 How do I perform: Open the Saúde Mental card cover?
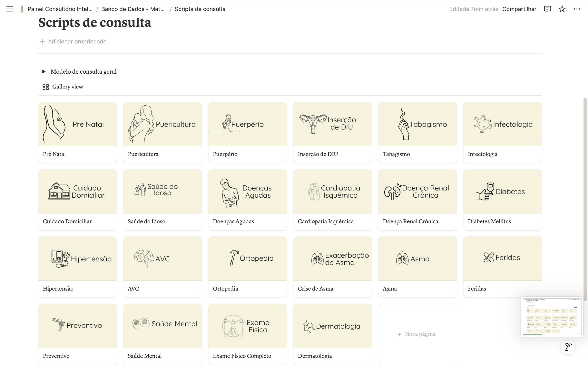click(x=163, y=326)
